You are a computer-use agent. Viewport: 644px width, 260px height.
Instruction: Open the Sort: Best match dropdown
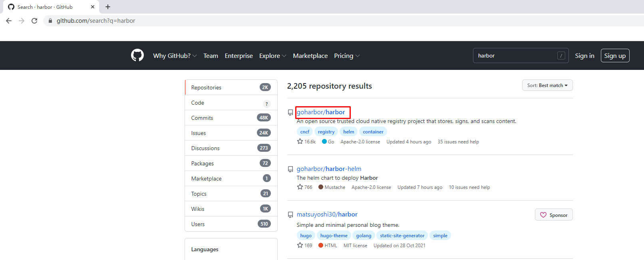coord(547,85)
